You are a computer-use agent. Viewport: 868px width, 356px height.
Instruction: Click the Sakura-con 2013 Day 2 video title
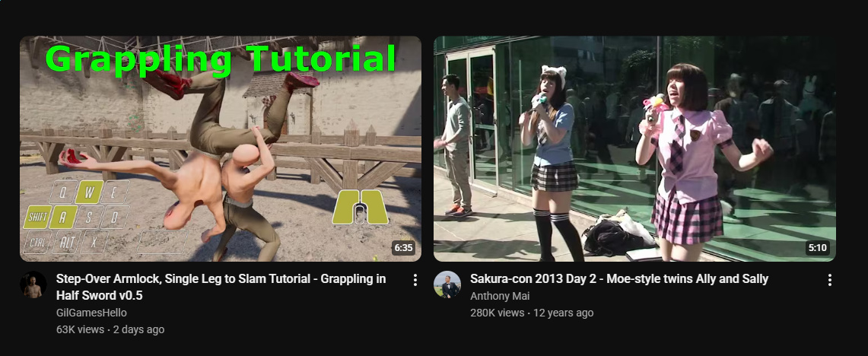[x=619, y=278]
